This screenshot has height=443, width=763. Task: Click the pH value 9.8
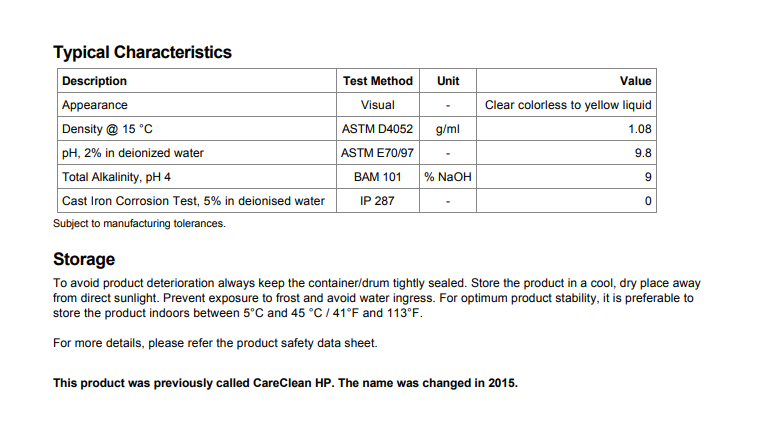643,153
